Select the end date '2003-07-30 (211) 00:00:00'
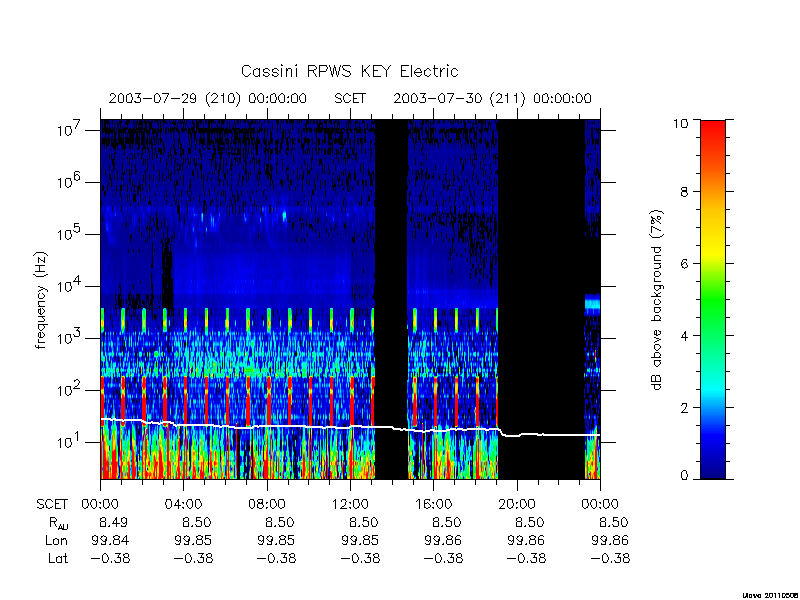Viewport: 800px width, 600px height. 492,98
